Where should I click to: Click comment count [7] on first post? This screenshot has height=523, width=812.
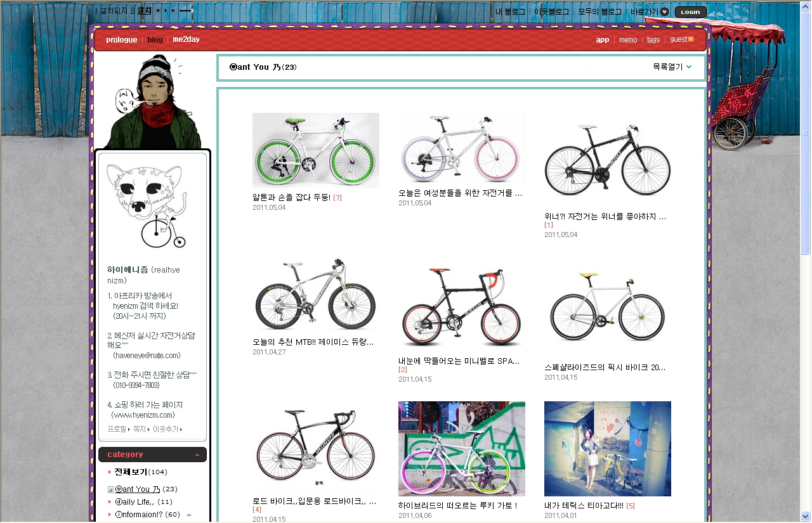(337, 198)
